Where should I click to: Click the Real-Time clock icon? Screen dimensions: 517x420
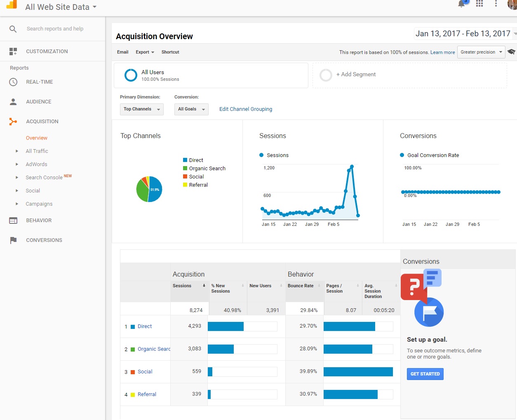(13, 82)
